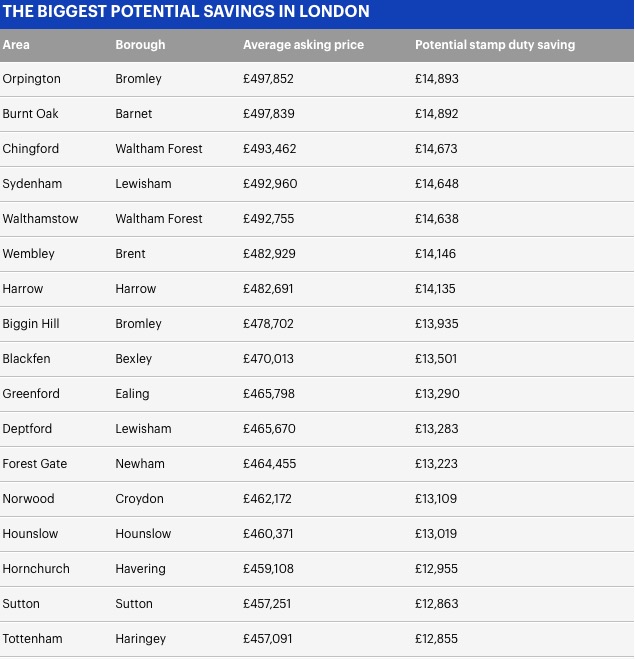Select the Walthamstow row area name
This screenshot has height=659, width=635.
pyautogui.click(x=40, y=219)
